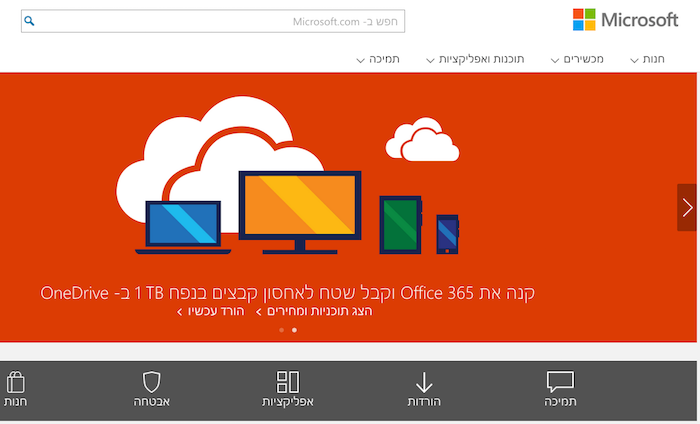Click the Office 365 OneDrive headline

pyautogui.click(x=288, y=293)
